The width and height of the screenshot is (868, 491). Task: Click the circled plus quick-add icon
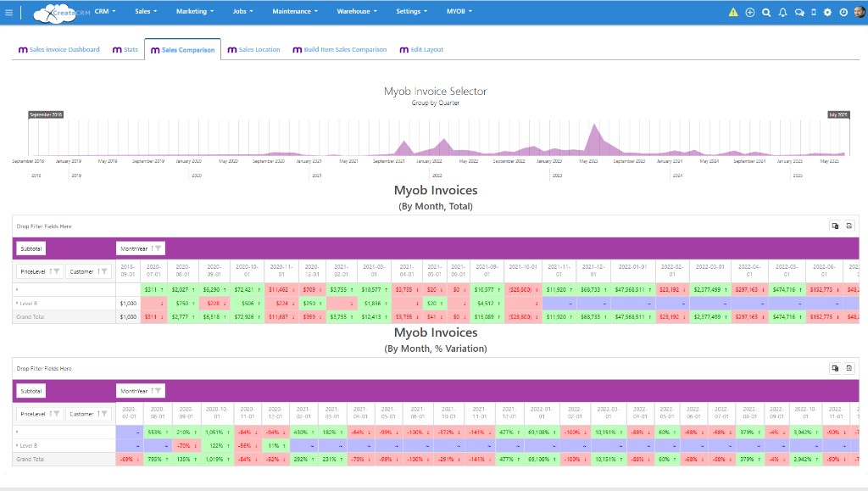coord(749,12)
